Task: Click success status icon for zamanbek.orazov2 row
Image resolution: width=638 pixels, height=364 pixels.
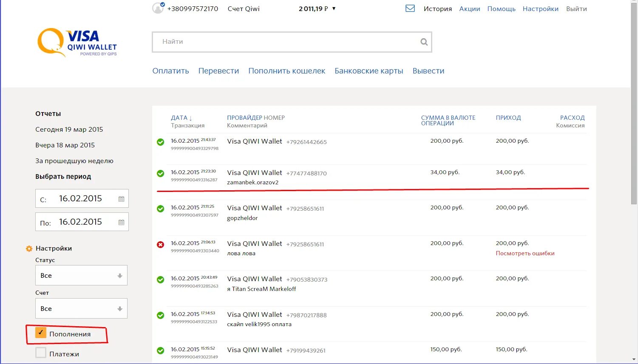Action: 160,173
